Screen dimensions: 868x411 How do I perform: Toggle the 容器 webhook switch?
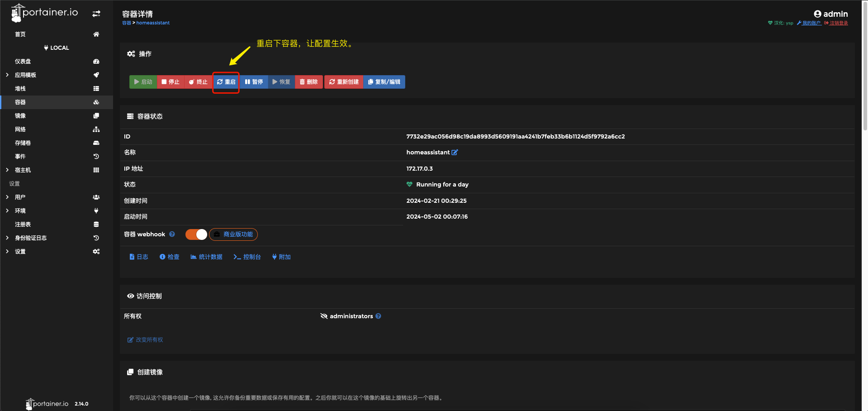(196, 234)
